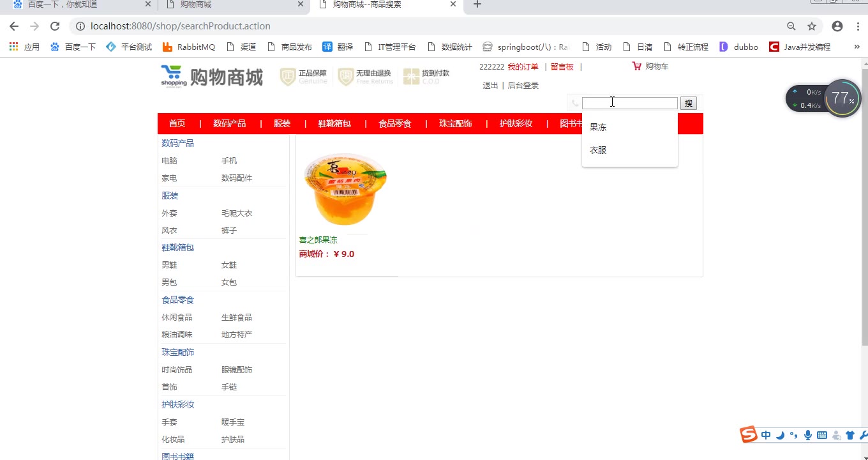Open the 后台登录 link
This screenshot has height=460, width=868.
pos(523,86)
